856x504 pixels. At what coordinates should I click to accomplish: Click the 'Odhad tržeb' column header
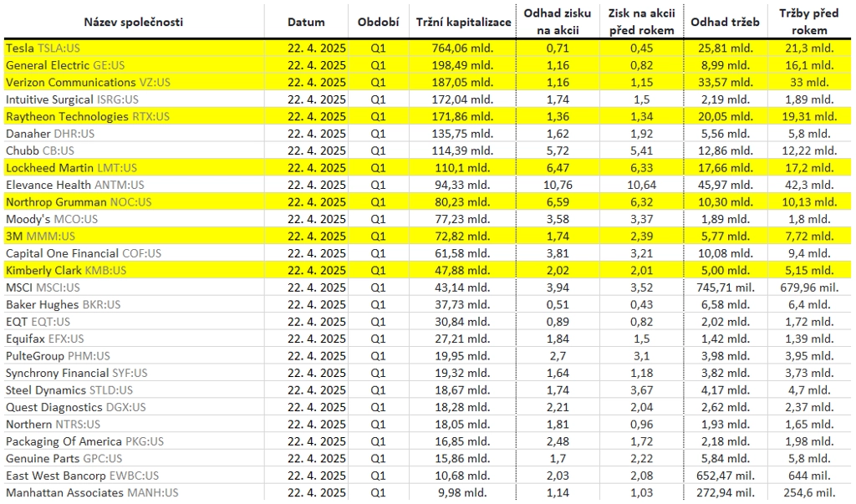click(x=725, y=22)
